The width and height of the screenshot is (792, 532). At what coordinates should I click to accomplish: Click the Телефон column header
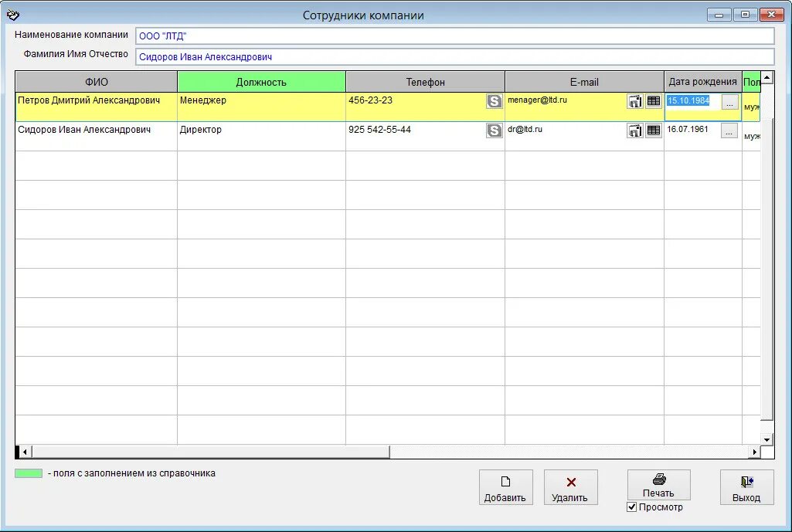coord(425,82)
